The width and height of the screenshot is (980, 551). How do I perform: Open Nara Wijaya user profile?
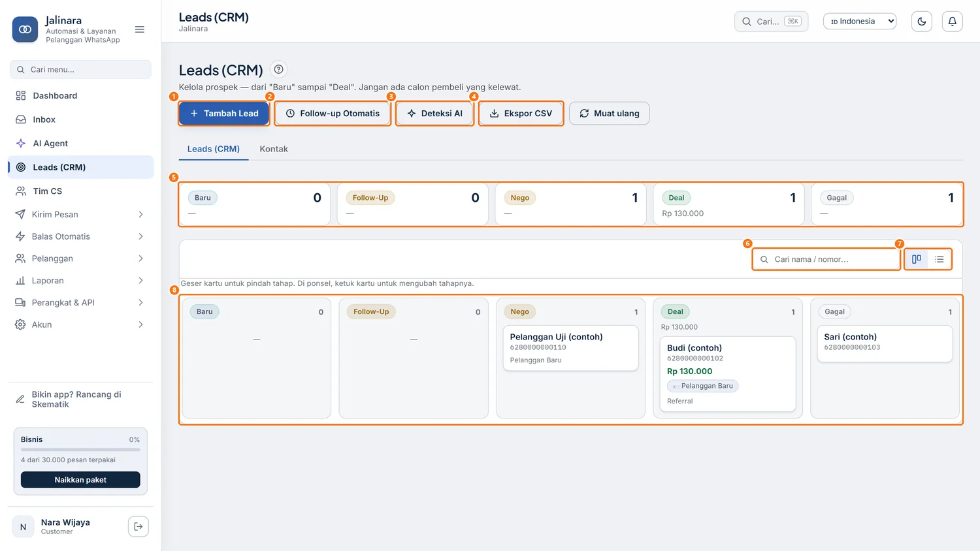(65, 526)
